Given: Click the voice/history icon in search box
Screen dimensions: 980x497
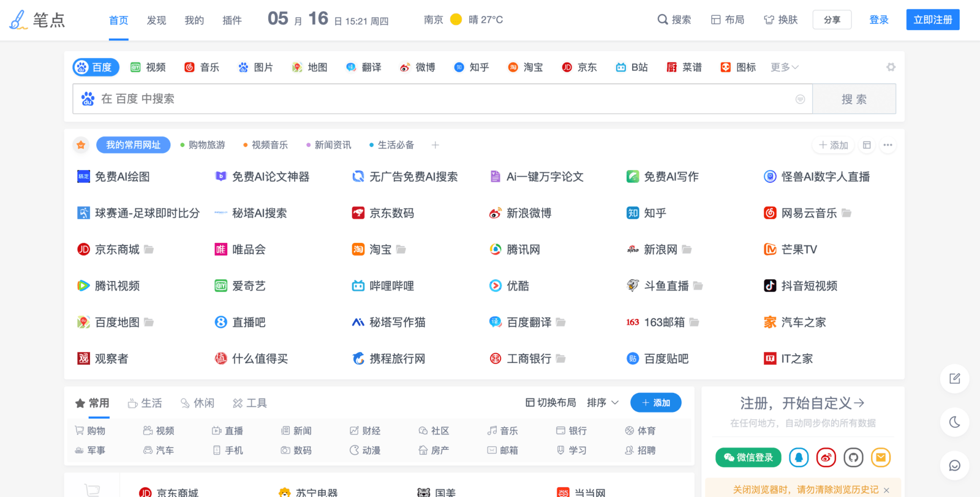Looking at the screenshot, I should click(800, 99).
